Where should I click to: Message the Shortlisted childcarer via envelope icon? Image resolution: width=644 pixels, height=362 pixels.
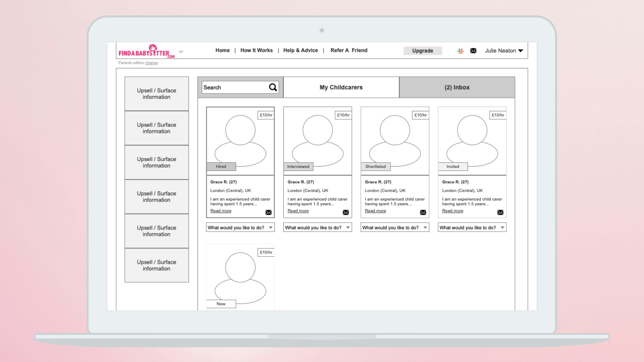tap(423, 213)
